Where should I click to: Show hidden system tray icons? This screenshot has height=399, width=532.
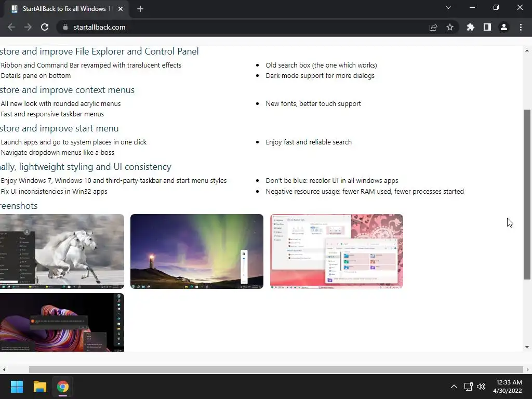click(x=454, y=387)
